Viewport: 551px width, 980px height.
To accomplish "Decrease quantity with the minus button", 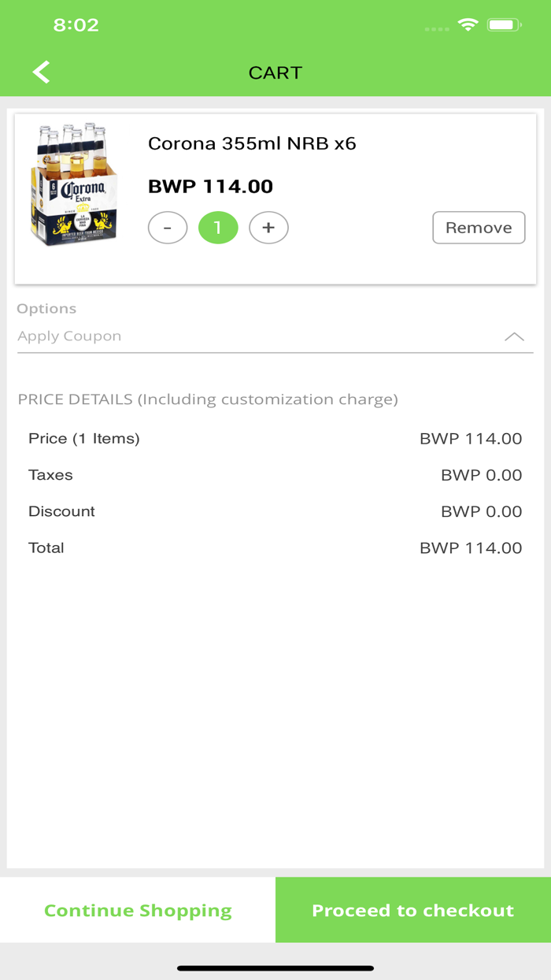I will (168, 228).
